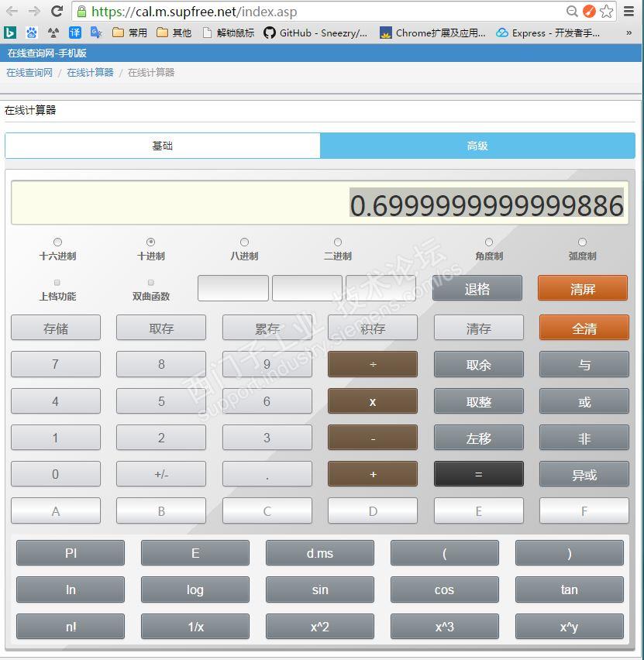Click the 取余 modulo button
Screen dimensions: 644x660
tap(479, 365)
